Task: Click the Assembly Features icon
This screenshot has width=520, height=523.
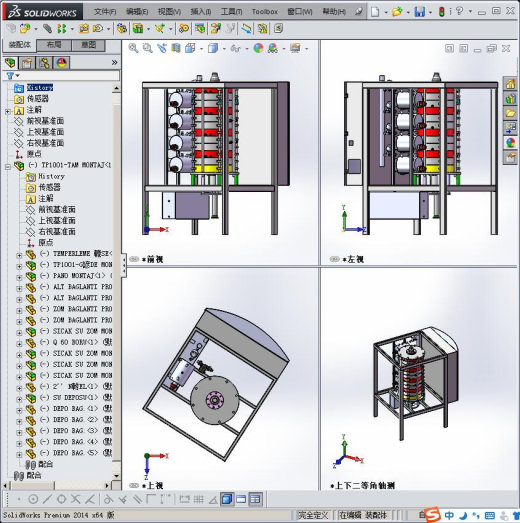Action: click(138, 29)
